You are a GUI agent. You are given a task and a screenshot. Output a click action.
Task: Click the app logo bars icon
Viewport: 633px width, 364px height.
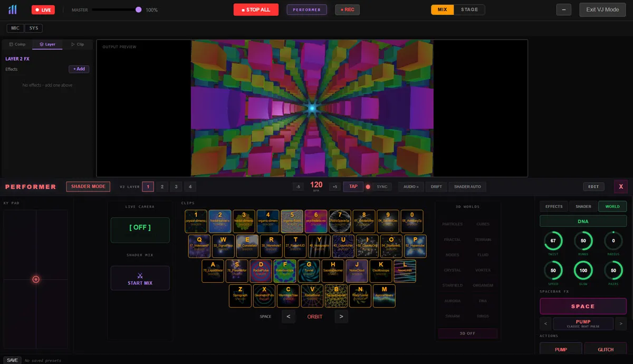click(13, 9)
